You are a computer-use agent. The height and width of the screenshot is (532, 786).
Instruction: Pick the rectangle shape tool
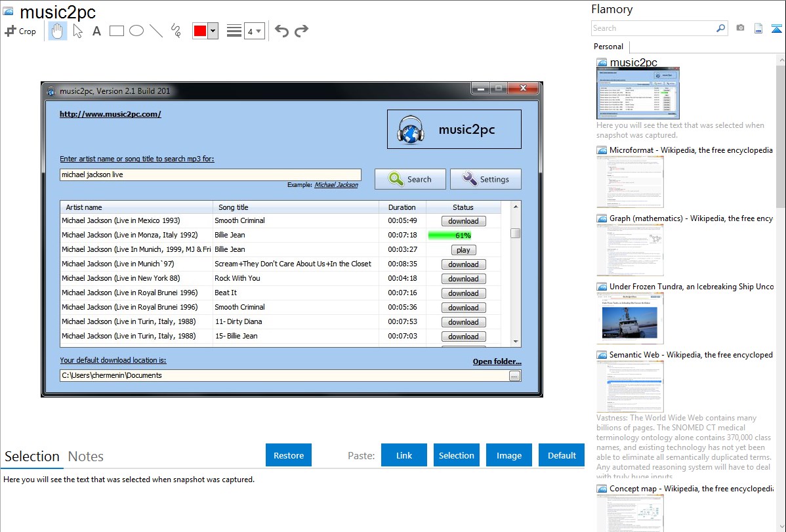coord(117,31)
